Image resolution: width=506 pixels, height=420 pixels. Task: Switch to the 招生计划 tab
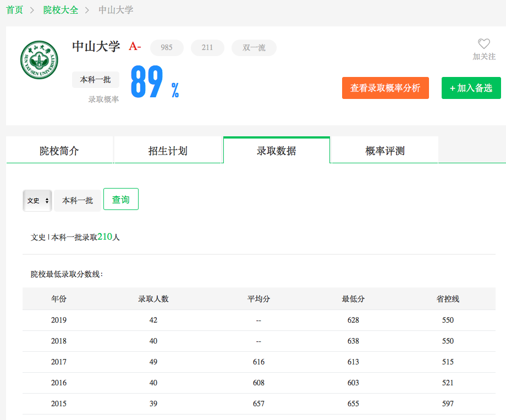168,151
